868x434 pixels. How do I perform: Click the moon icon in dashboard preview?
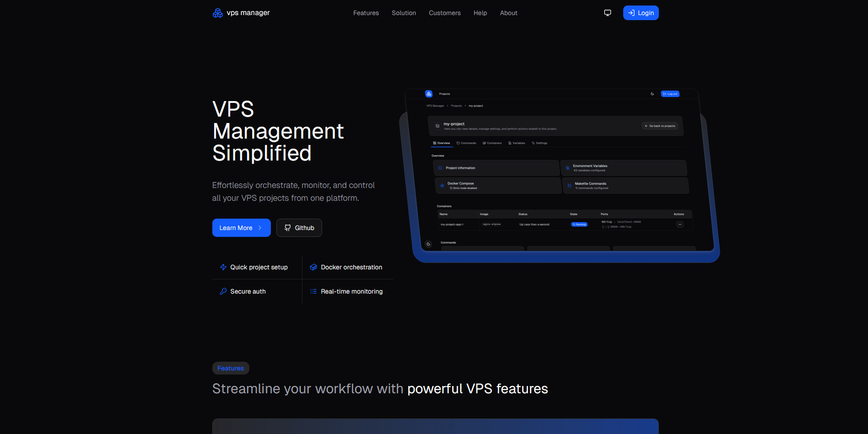point(652,94)
